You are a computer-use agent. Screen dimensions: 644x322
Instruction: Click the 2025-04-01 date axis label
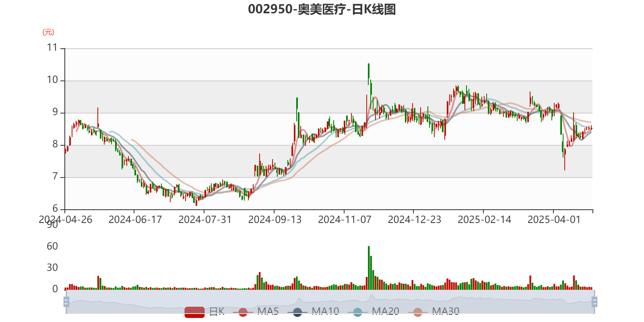tap(554, 220)
